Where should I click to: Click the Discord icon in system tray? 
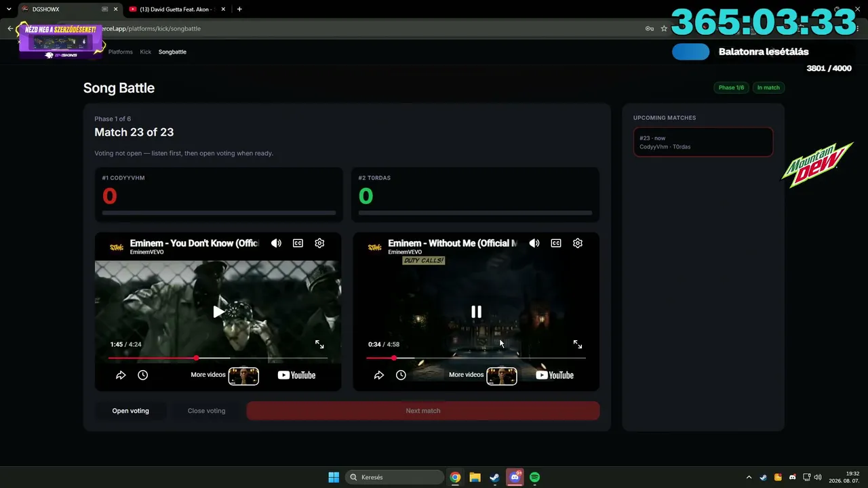[x=792, y=477]
